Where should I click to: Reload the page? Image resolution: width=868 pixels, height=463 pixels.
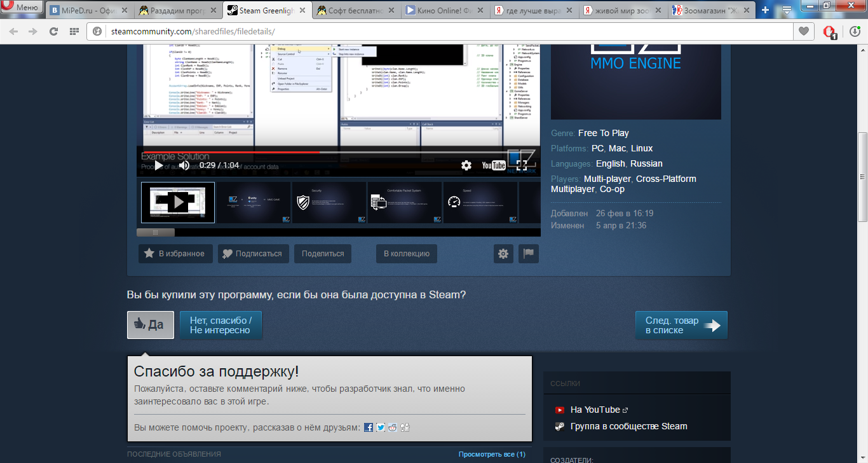(x=53, y=31)
